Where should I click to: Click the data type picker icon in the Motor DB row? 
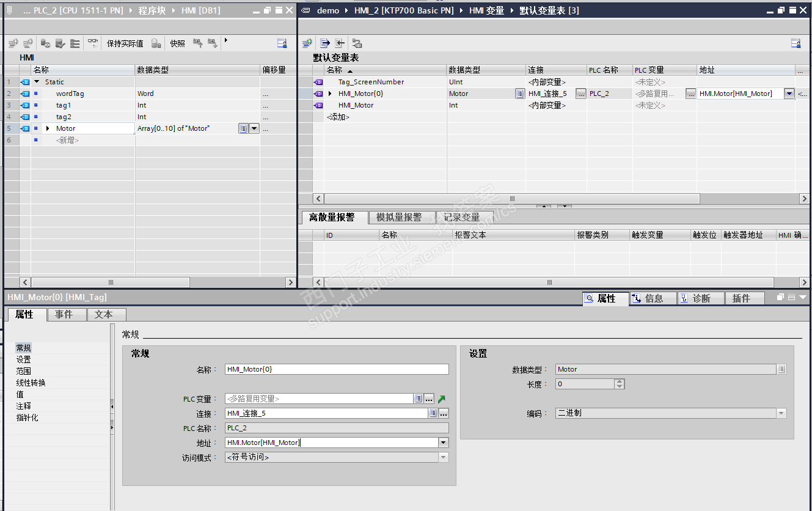(x=243, y=128)
